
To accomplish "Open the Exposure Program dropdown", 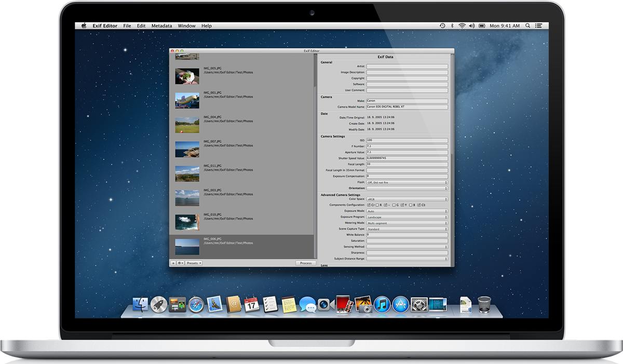I will (x=407, y=217).
